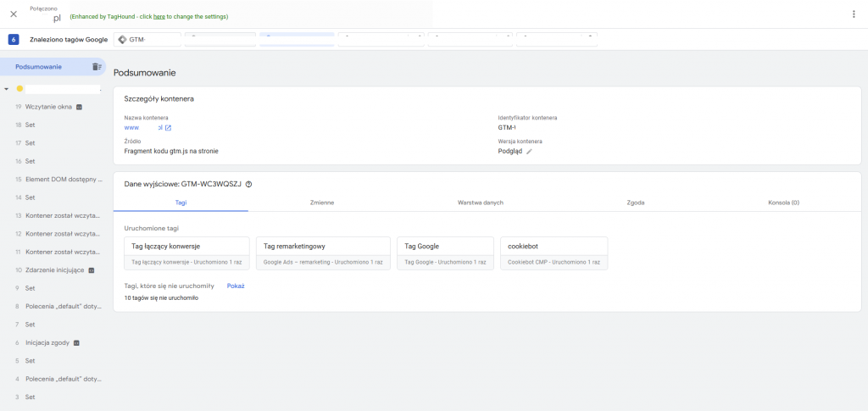Click the API badge icon next to Inicjacja zgody

[76, 343]
